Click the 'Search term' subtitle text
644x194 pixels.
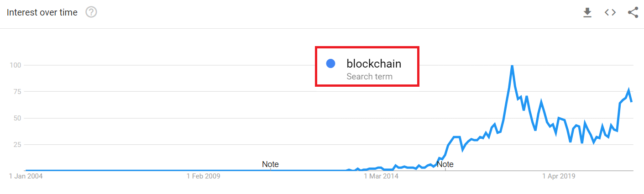(x=369, y=76)
